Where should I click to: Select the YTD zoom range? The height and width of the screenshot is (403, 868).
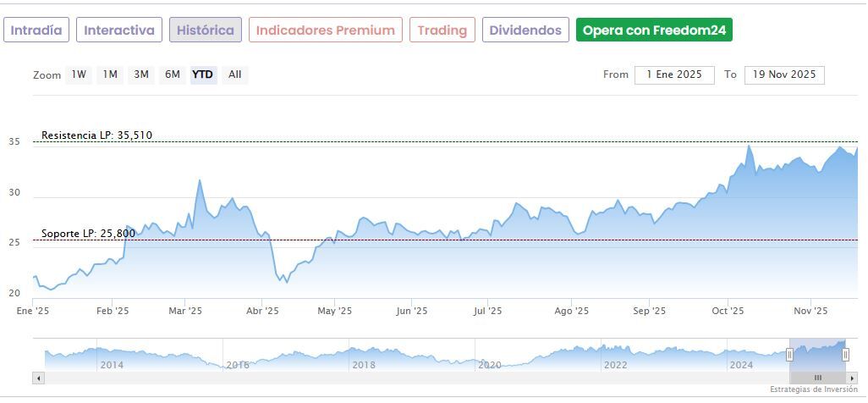pos(202,75)
